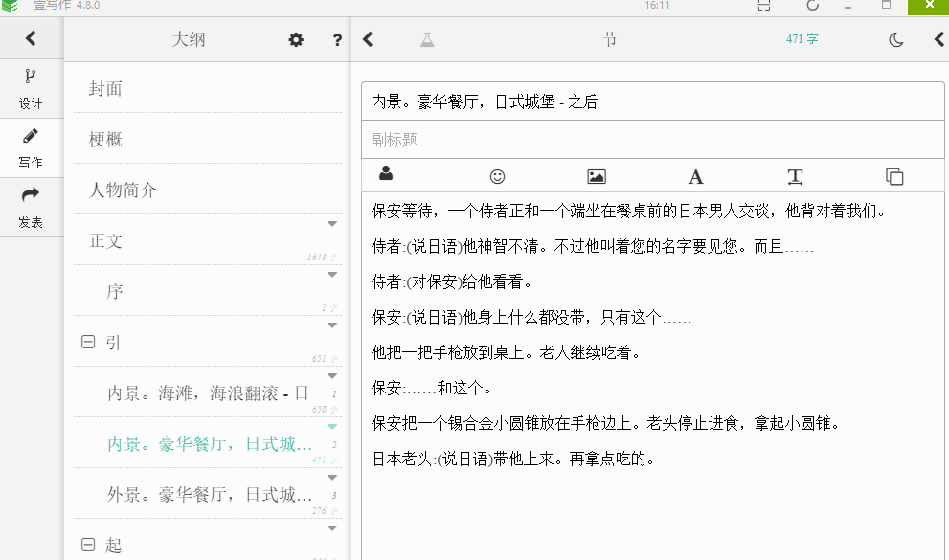
Task: Click the font letter A icon
Action: [696, 176]
